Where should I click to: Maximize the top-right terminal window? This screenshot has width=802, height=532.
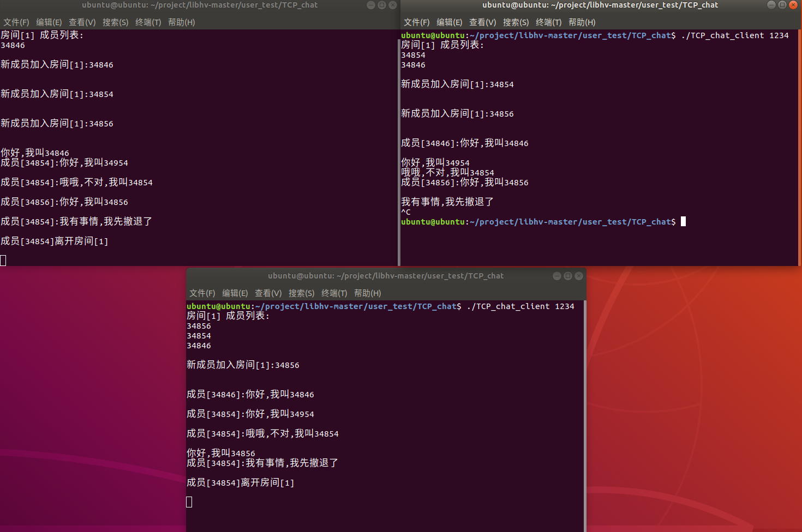[x=782, y=5]
